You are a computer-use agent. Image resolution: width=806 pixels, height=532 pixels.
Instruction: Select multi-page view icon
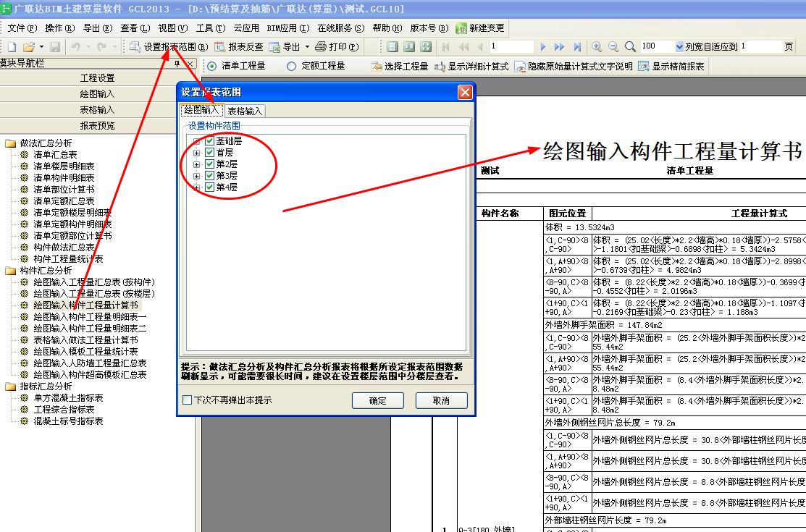426,47
